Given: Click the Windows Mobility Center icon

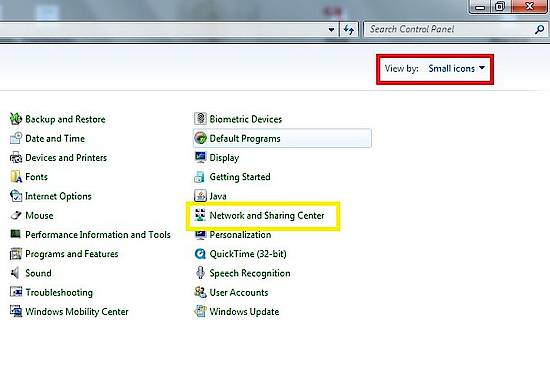Looking at the screenshot, I should click(16, 311).
